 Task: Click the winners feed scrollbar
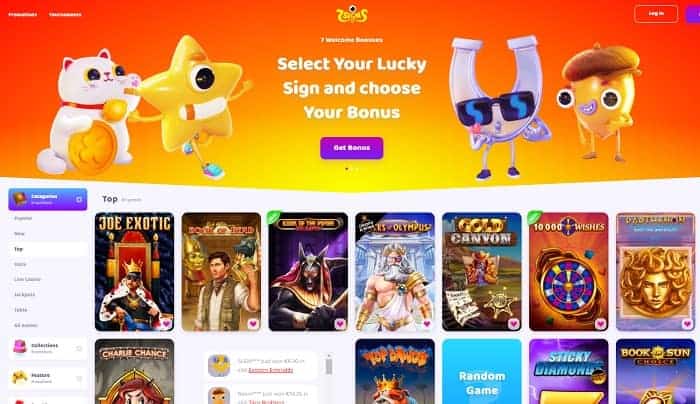pos(329,366)
